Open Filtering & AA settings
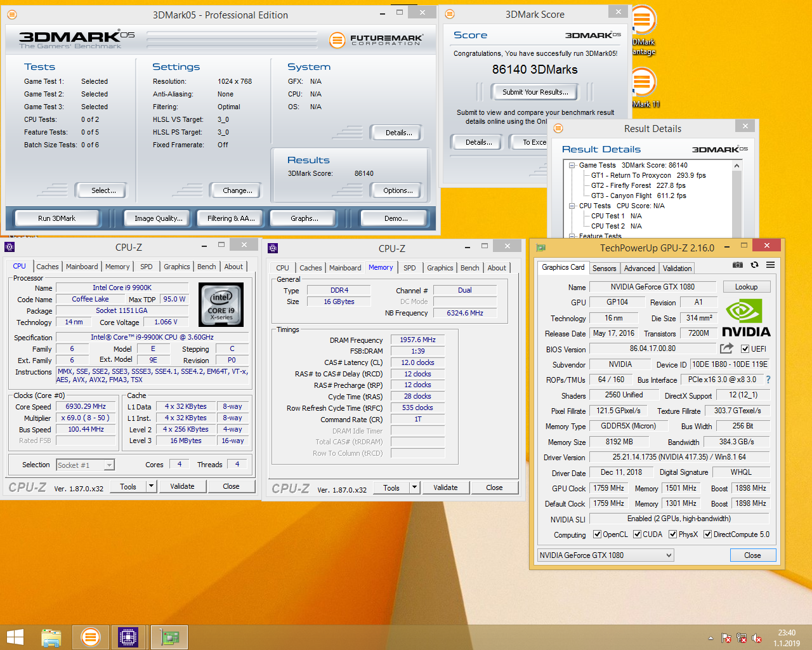 [231, 218]
